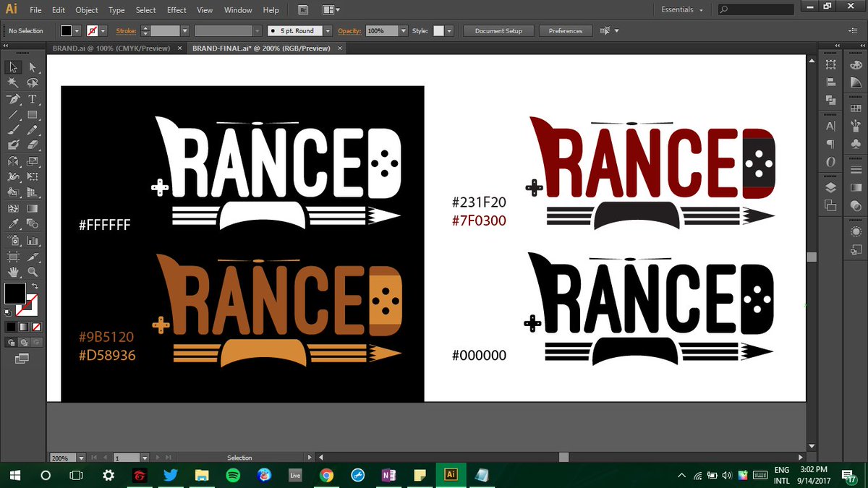The image size is (868, 488).
Task: Select the Paintbrush tool
Action: click(x=13, y=131)
